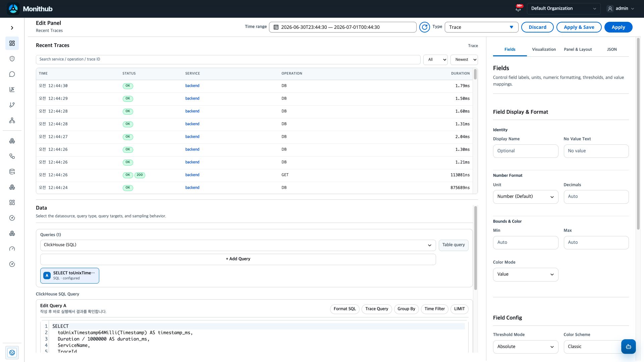The image size is (644, 362).
Task: Click the git branch icon in sidebar
Action: point(12,105)
